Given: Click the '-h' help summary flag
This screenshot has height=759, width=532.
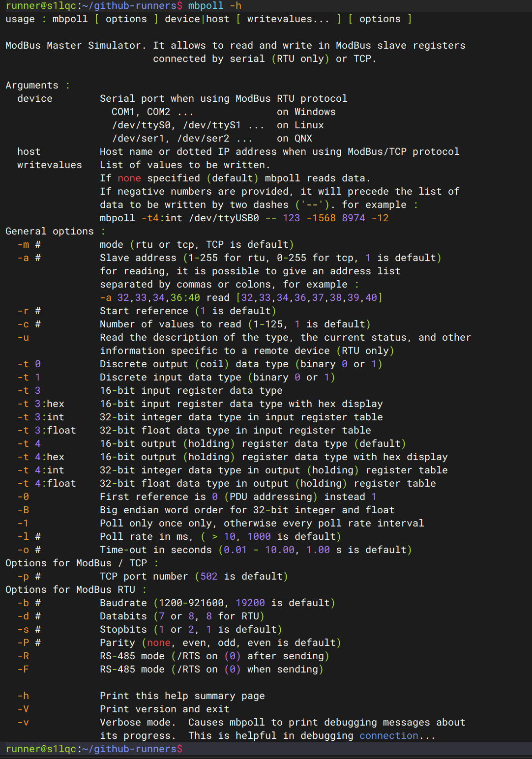Looking at the screenshot, I should tap(23, 696).
